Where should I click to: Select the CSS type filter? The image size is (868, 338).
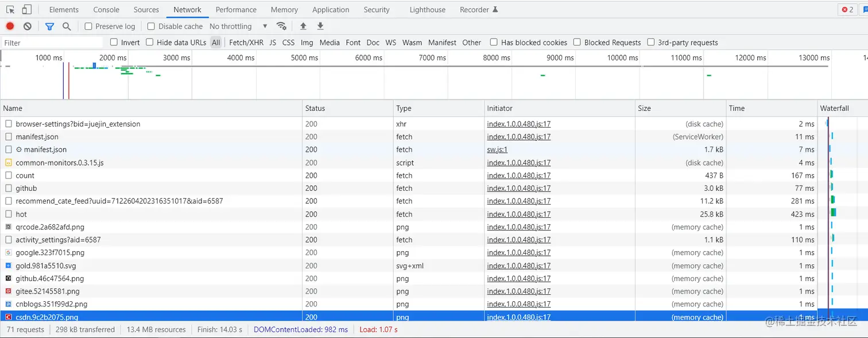click(x=288, y=43)
